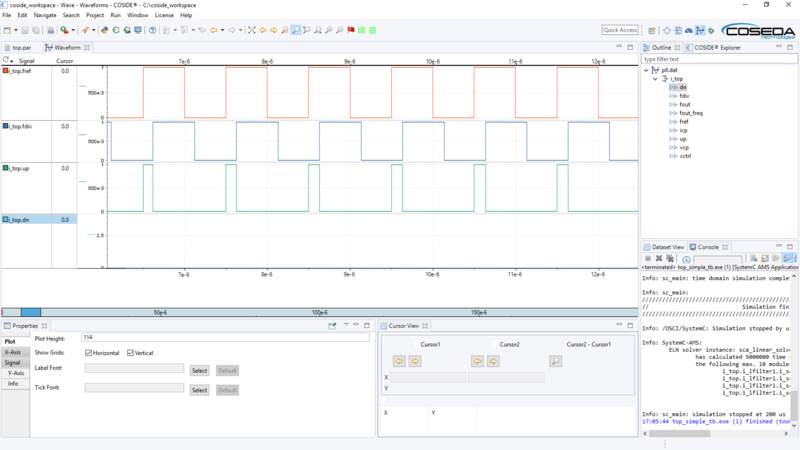The height and width of the screenshot is (450, 800).
Task: Collapse the pll.dat tree node
Action: tap(646, 70)
